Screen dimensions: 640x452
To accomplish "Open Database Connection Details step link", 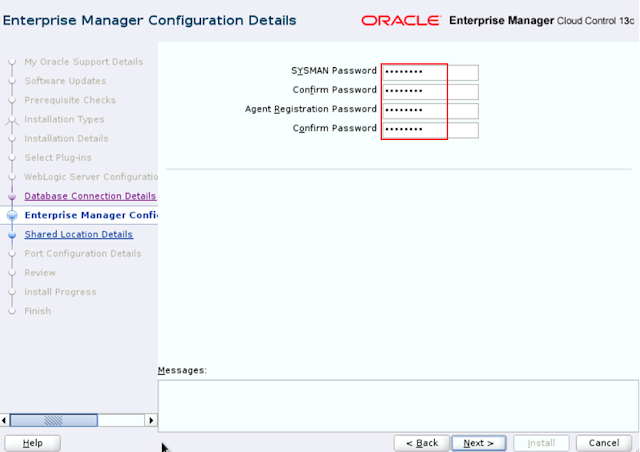I will 90,196.
